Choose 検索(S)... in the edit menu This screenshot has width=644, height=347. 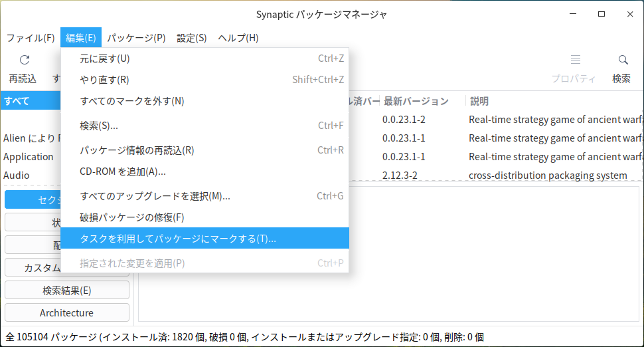coord(205,126)
